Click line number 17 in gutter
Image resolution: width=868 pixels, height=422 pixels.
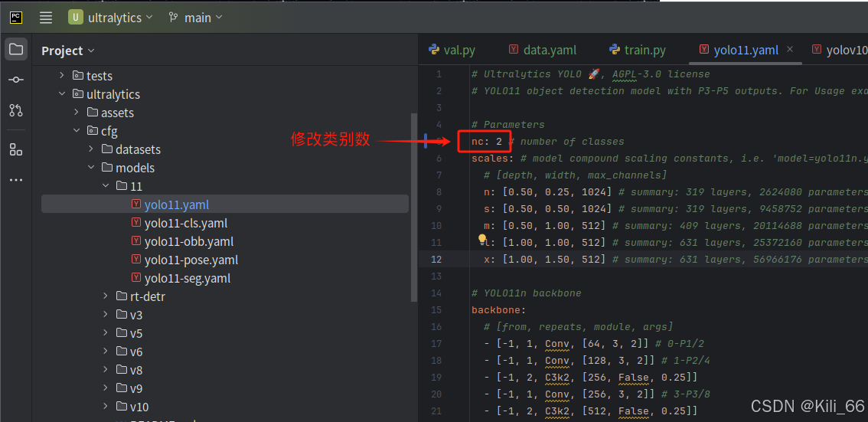(x=436, y=344)
